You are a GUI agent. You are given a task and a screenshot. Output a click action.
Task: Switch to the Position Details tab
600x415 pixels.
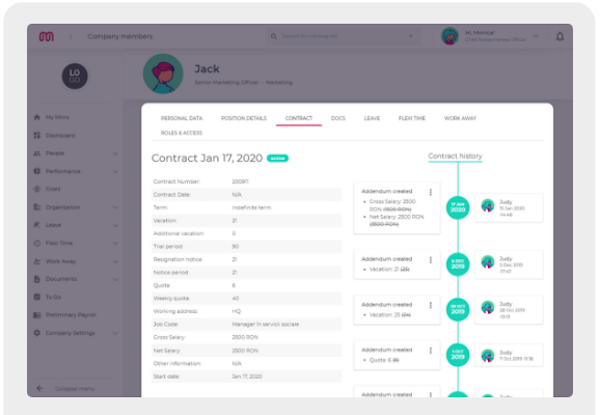[x=245, y=118]
